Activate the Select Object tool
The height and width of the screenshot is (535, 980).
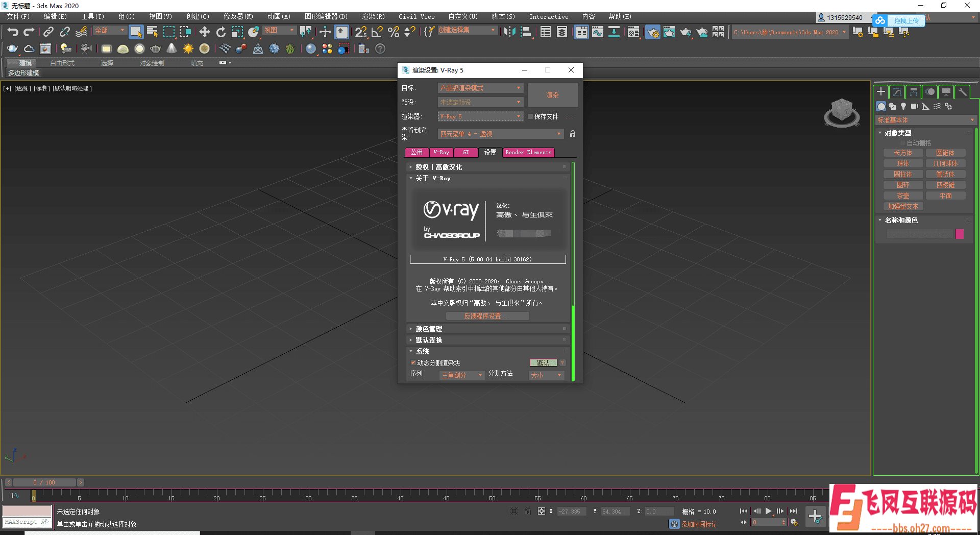coord(136,32)
